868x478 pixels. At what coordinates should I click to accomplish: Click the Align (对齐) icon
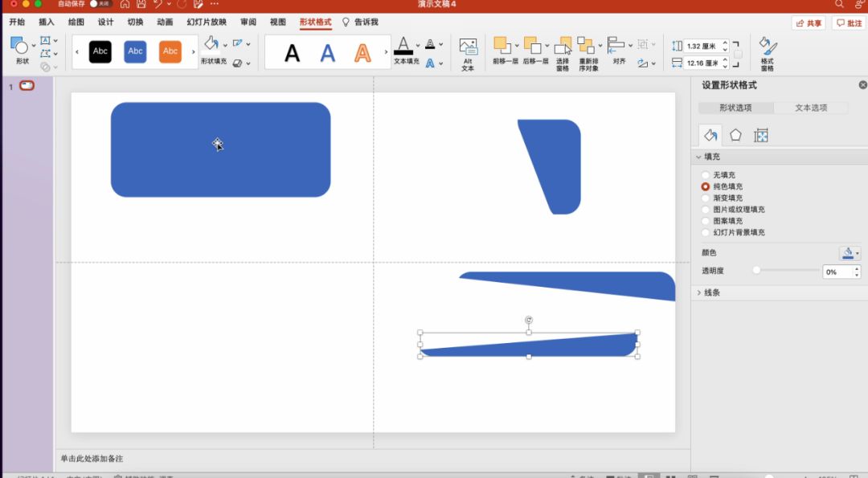tap(616, 45)
